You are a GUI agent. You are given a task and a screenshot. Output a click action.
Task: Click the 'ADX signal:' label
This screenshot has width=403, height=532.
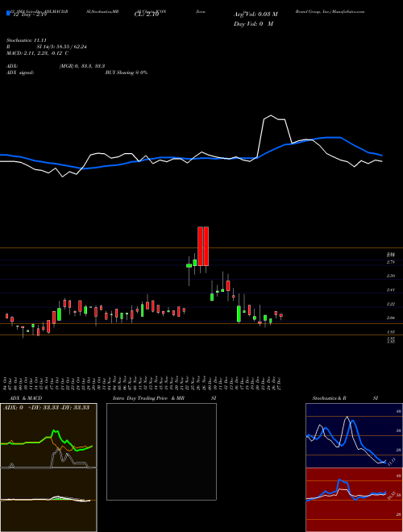(19, 73)
